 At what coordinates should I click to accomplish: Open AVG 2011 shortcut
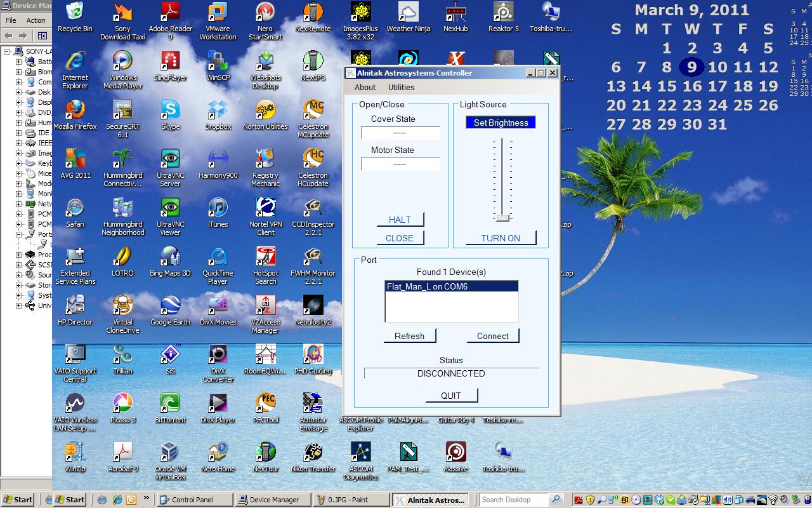(75, 164)
